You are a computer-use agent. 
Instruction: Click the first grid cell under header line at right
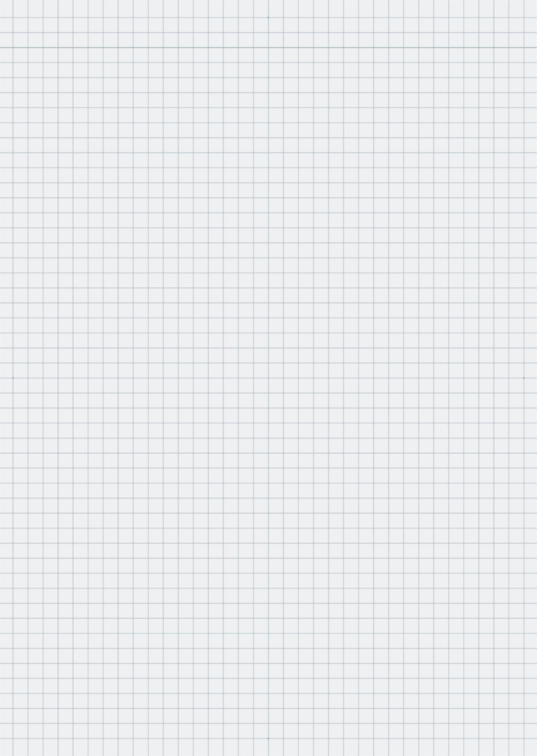[x=531, y=55]
